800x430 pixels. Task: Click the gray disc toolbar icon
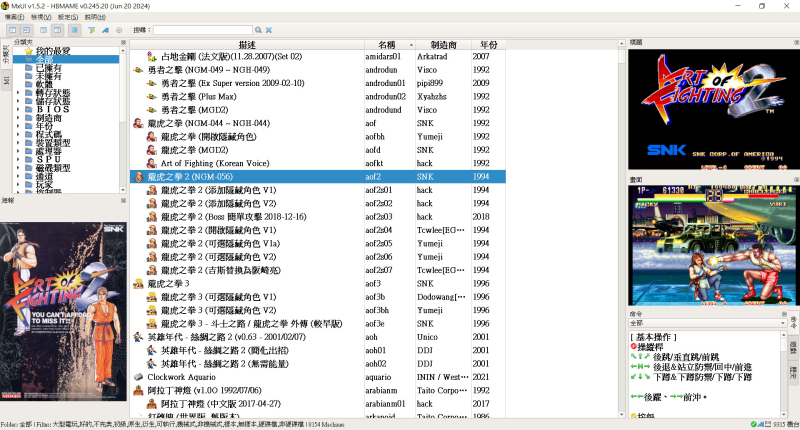[x=119, y=30]
